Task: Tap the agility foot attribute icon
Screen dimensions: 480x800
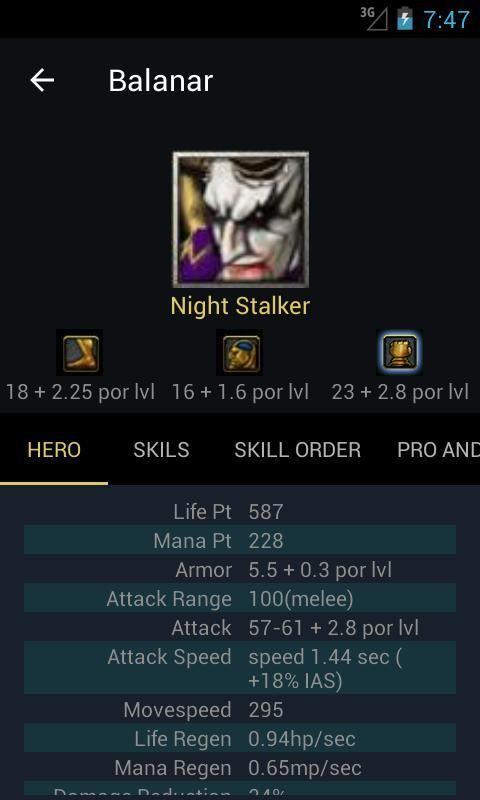Action: pos(80,353)
